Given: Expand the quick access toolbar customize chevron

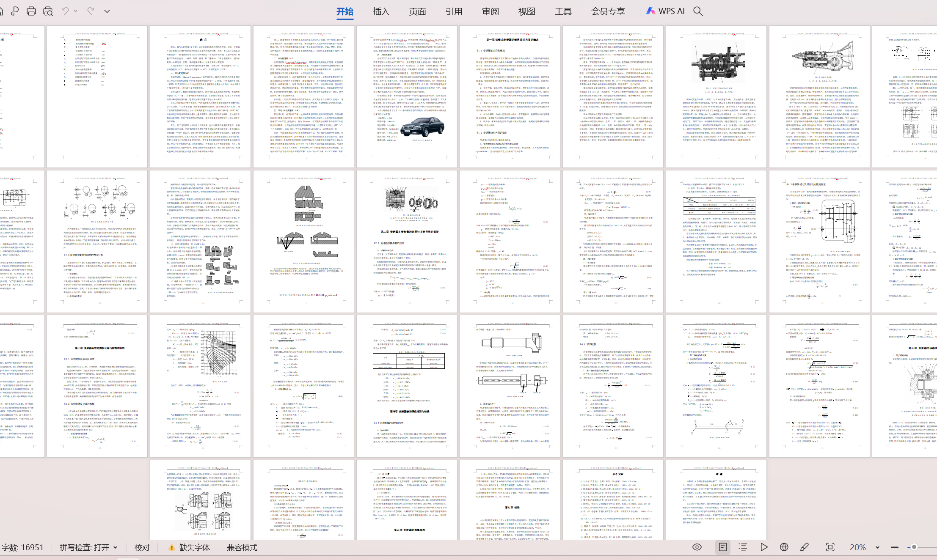Looking at the screenshot, I should pyautogui.click(x=107, y=11).
